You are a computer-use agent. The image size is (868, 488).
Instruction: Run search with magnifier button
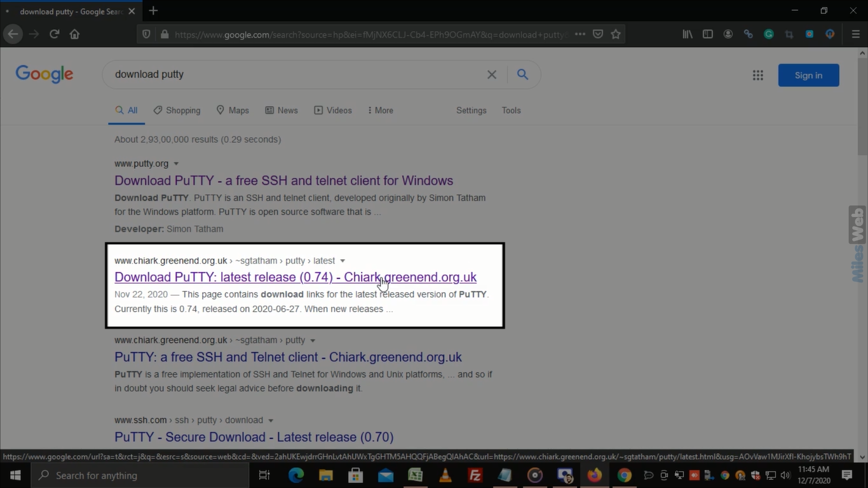[522, 74]
